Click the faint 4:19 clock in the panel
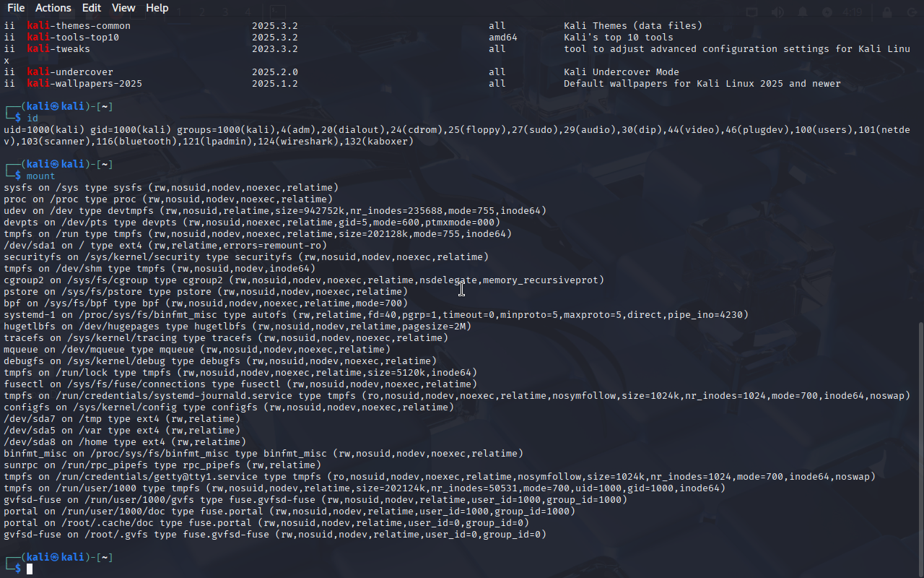The image size is (924, 578). [x=852, y=12]
